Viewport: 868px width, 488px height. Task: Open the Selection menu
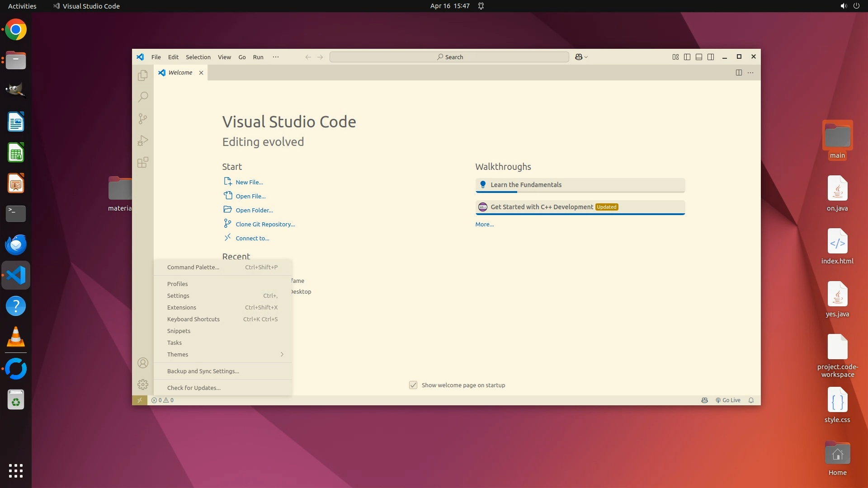click(x=198, y=57)
